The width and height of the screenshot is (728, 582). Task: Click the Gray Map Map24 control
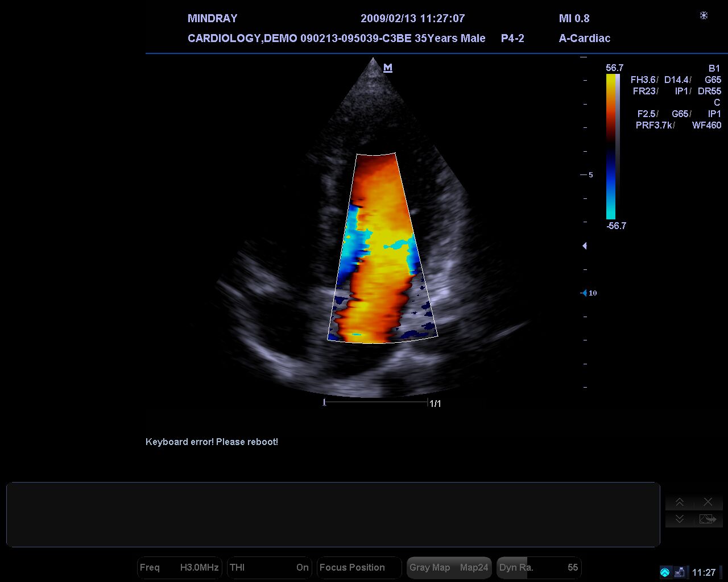[x=449, y=567]
